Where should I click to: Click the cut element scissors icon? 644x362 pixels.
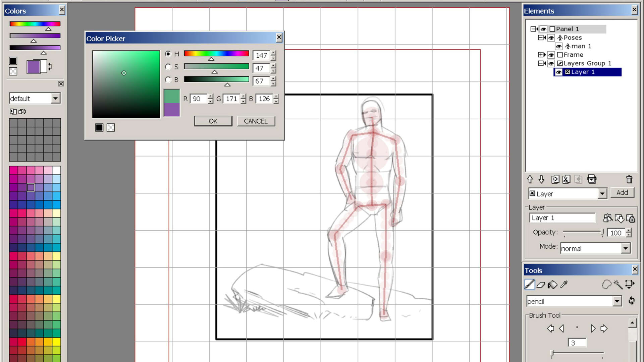pyautogui.click(x=566, y=179)
